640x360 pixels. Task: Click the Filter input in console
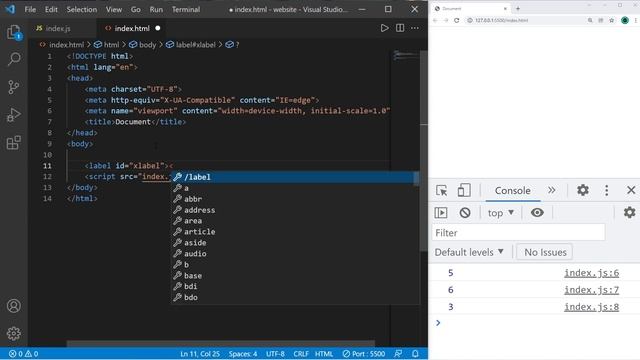pos(518,233)
